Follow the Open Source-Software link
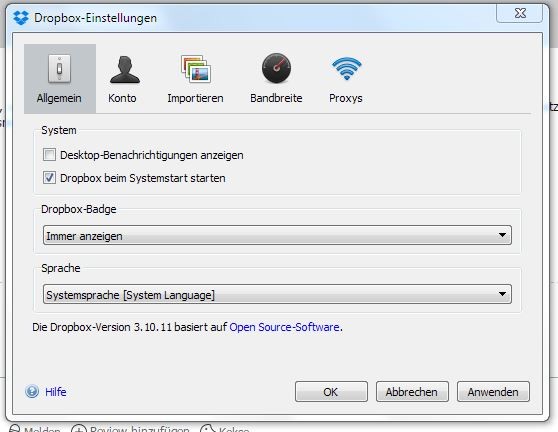 pos(284,327)
